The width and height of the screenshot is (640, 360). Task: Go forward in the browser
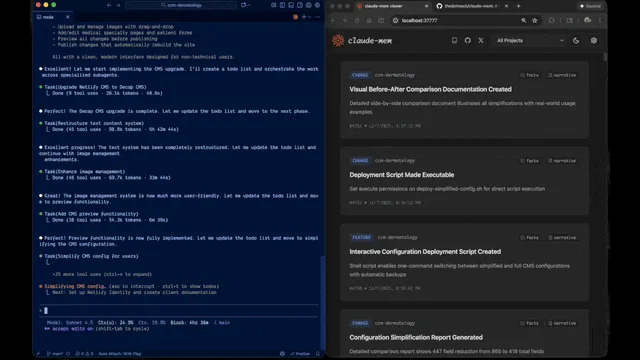point(345,20)
